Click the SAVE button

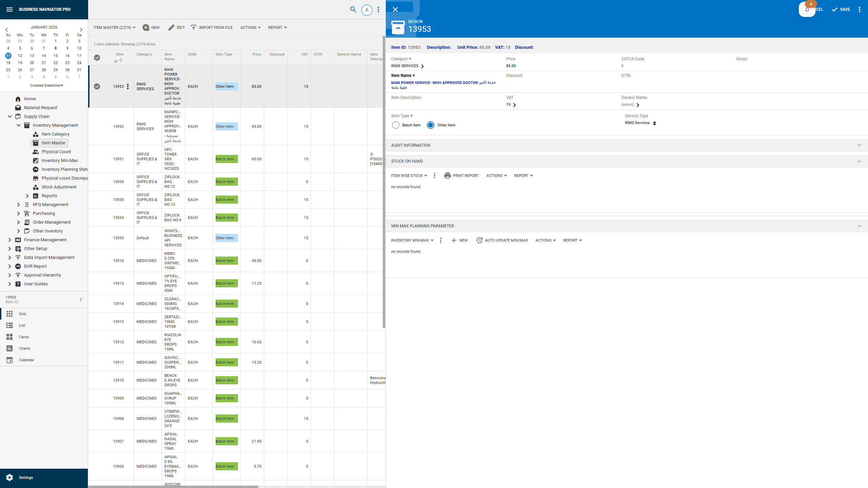click(841, 9)
